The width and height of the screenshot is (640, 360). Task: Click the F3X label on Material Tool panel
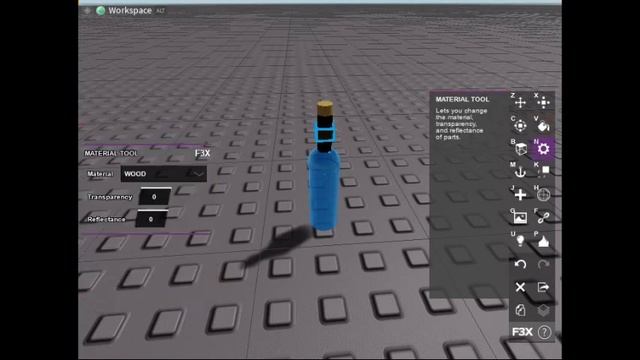[202, 153]
